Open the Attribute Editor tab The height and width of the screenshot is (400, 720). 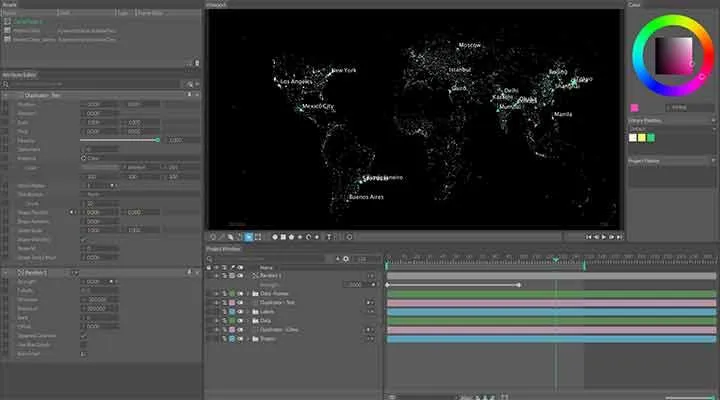19,74
